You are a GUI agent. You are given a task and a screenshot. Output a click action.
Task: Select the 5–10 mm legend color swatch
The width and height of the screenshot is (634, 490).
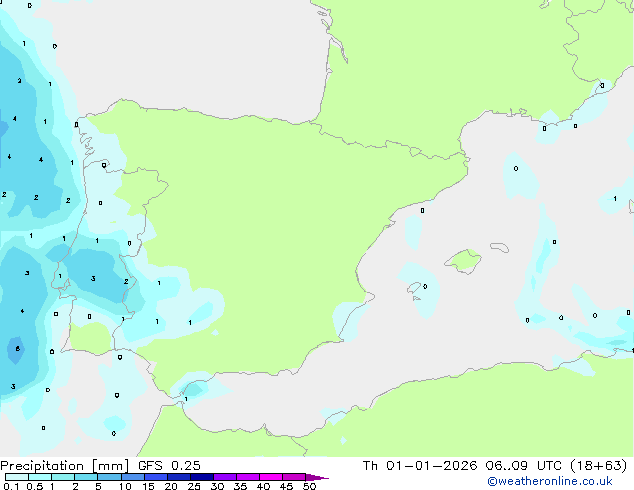tap(109, 477)
